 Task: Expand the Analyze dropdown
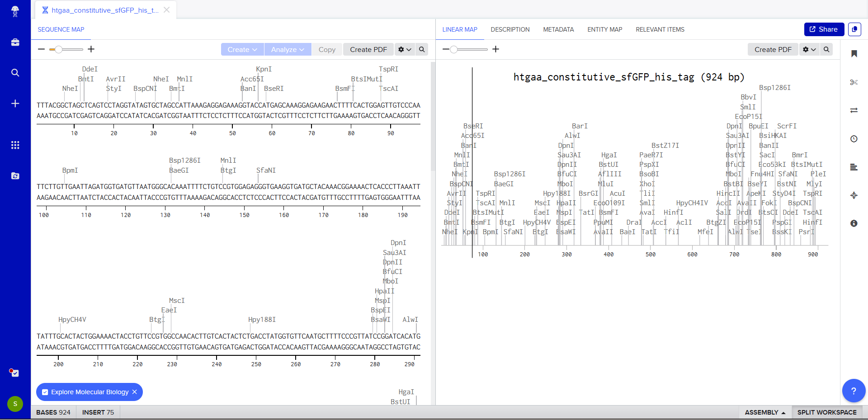pyautogui.click(x=288, y=49)
